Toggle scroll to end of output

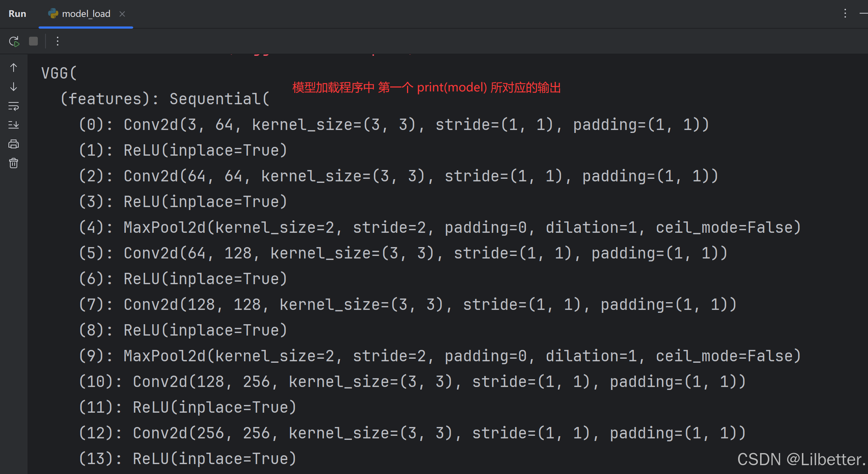coord(14,125)
